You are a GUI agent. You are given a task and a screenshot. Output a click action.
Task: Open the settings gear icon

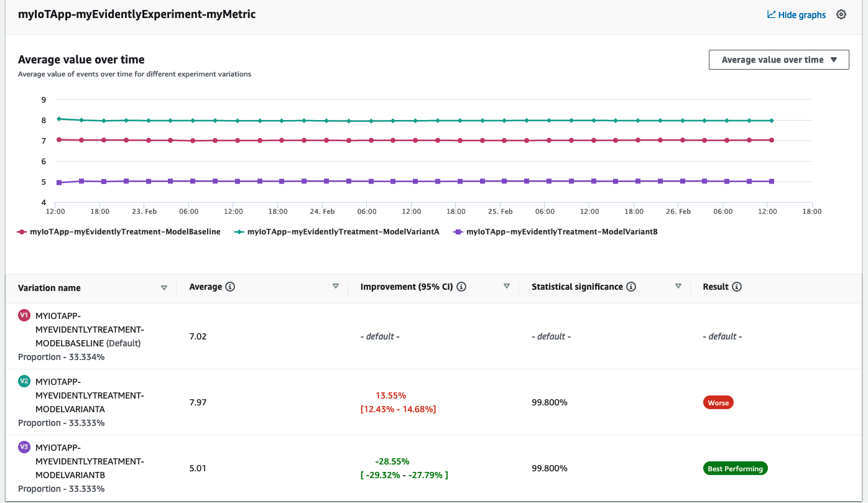pyautogui.click(x=841, y=14)
